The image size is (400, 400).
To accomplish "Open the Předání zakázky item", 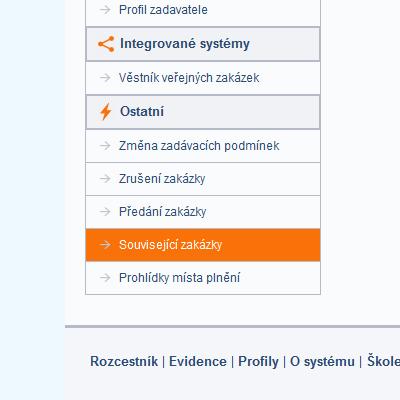I will (203, 212).
